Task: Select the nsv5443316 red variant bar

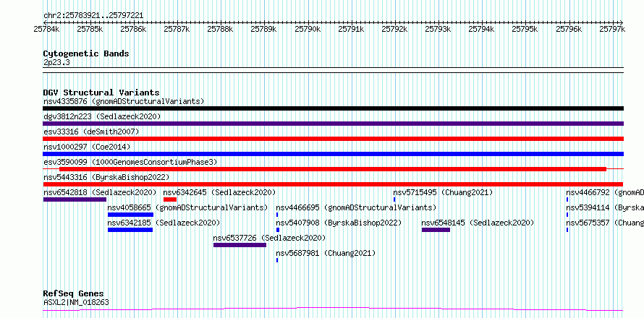Action: point(333,184)
